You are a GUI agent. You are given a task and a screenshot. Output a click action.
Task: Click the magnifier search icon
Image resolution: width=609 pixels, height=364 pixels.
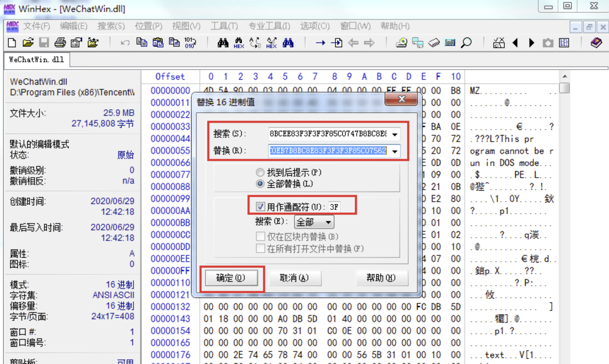[x=467, y=42]
